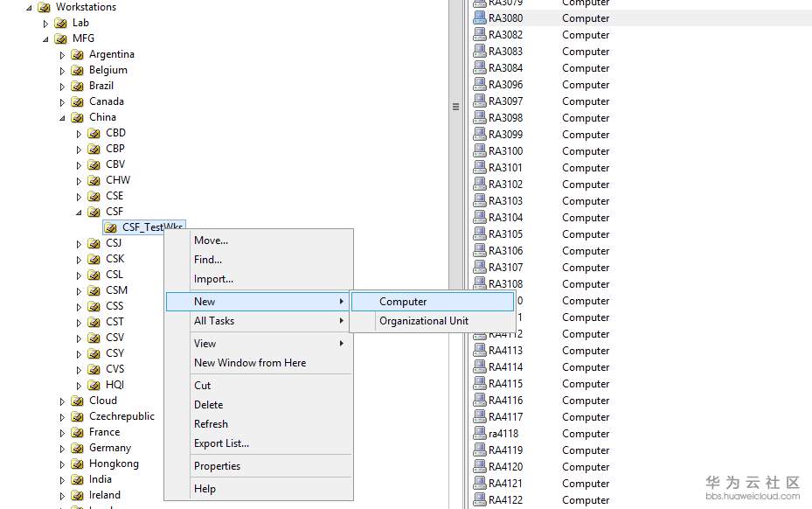Choose New Window from Here
The image size is (812, 509).
[259, 363]
